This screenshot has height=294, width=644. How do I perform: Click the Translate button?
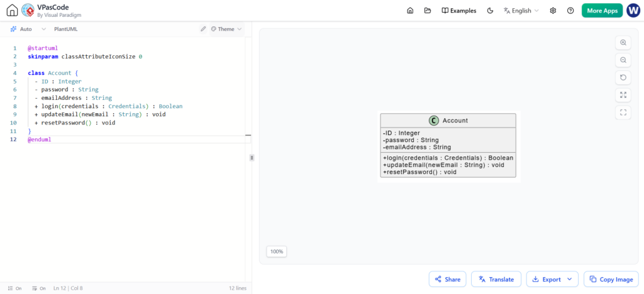(x=496, y=280)
